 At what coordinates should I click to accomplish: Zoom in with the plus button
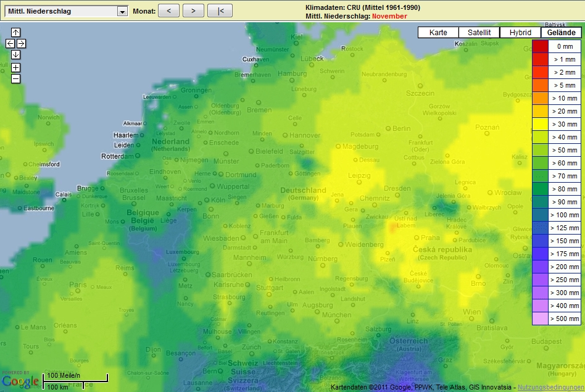(15, 67)
